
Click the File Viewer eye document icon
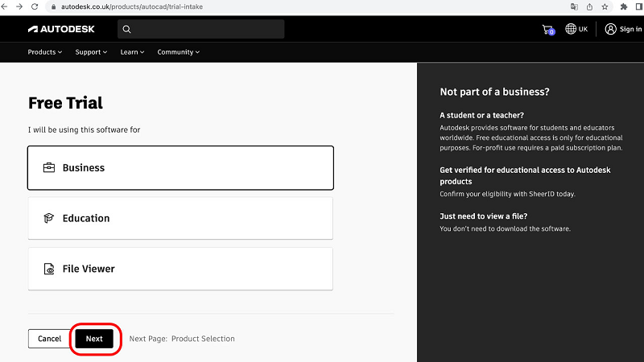[49, 269]
